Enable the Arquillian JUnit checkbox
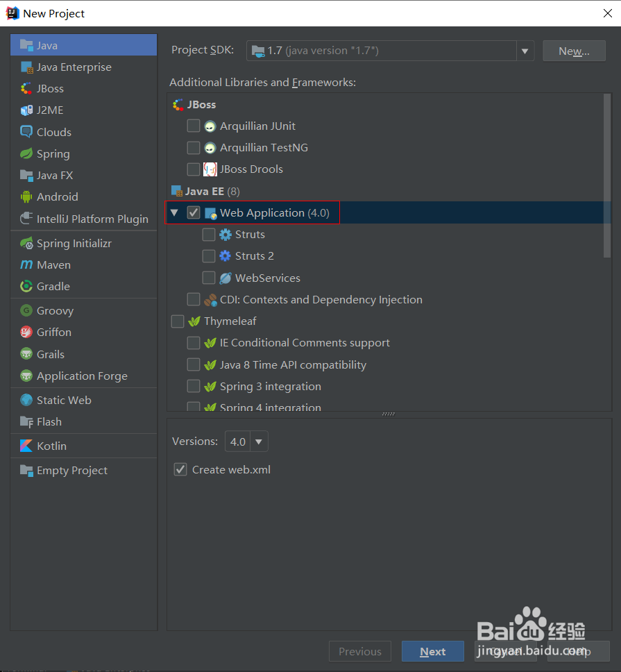Viewport: 621px width, 672px height. click(x=194, y=126)
